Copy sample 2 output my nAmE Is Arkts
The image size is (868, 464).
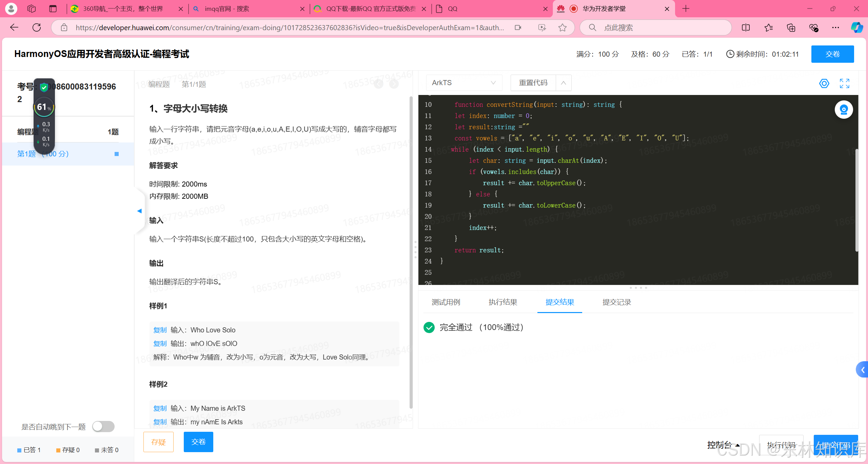point(160,422)
